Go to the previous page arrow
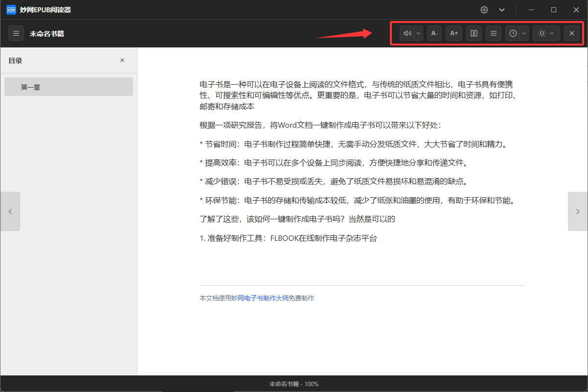588x392 pixels. [x=10, y=211]
